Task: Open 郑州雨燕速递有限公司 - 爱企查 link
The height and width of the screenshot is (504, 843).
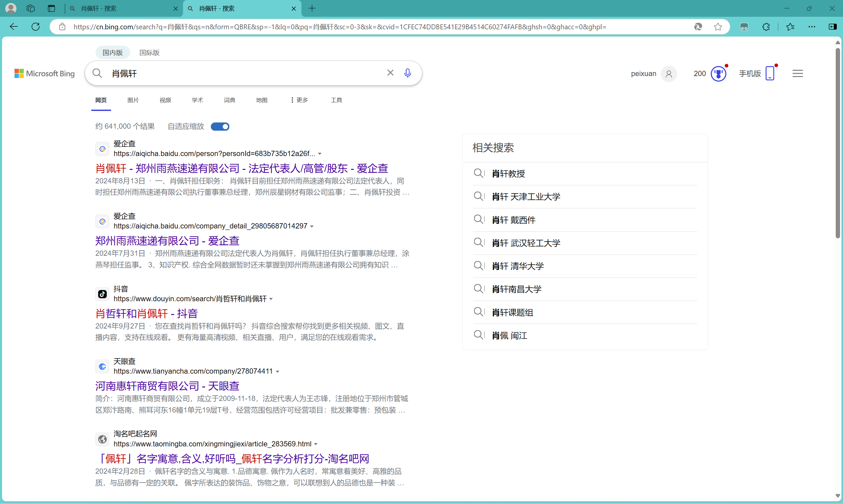Action: (x=167, y=240)
